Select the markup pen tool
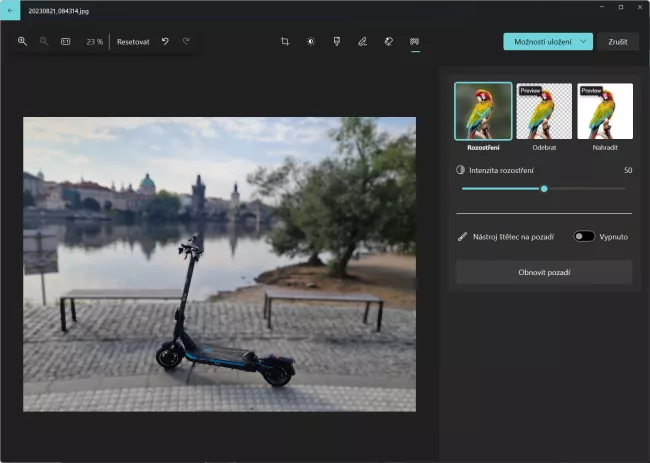 point(363,42)
